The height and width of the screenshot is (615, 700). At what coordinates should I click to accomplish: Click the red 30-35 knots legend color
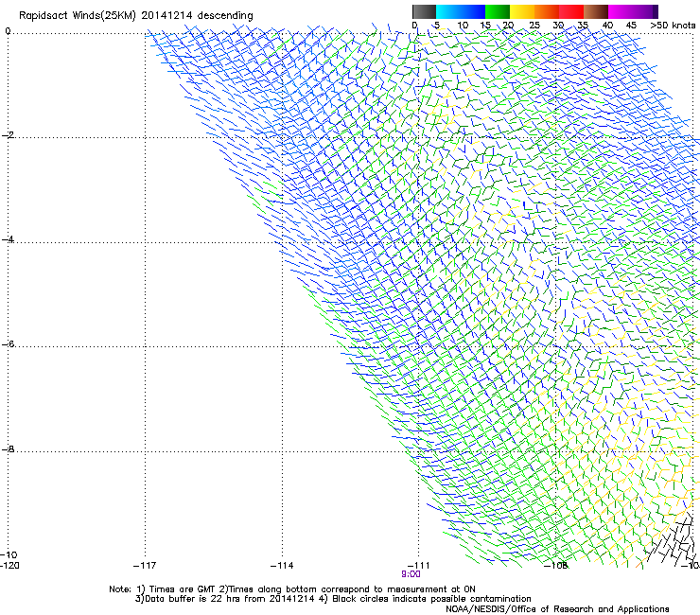click(571, 11)
